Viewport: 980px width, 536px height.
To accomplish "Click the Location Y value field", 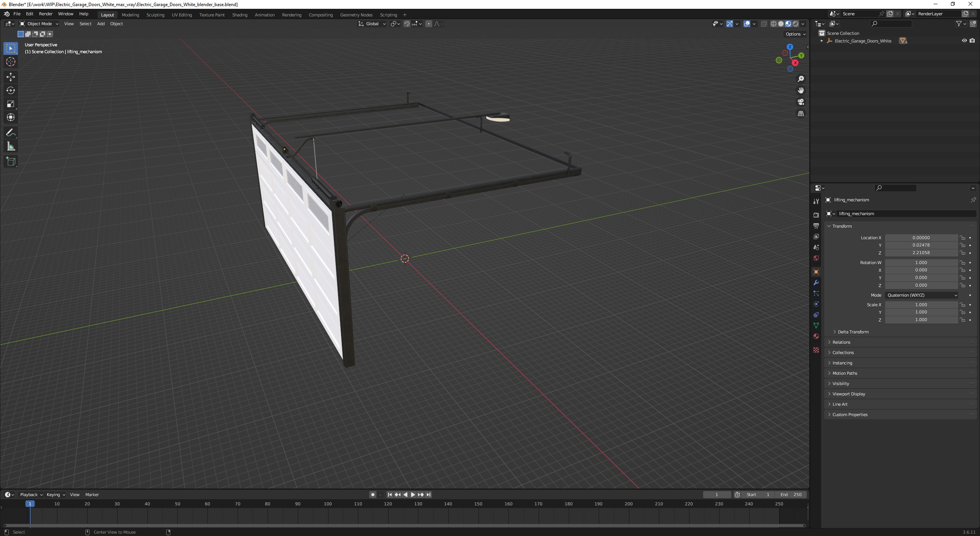I will tap(921, 245).
